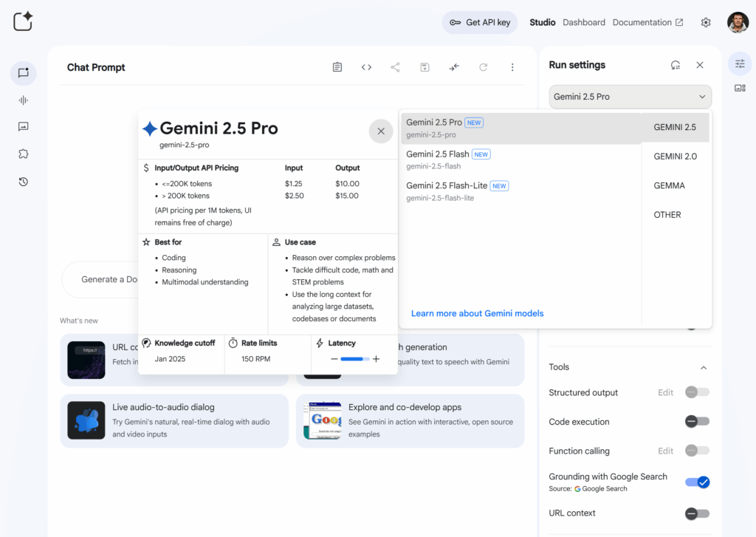Toggle Structured output switch

coord(697,392)
